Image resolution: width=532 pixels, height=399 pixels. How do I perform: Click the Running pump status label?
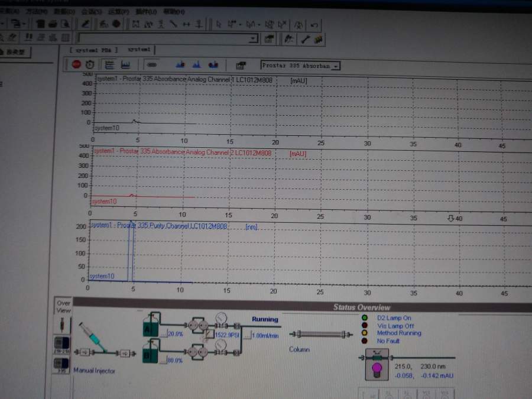coord(265,319)
